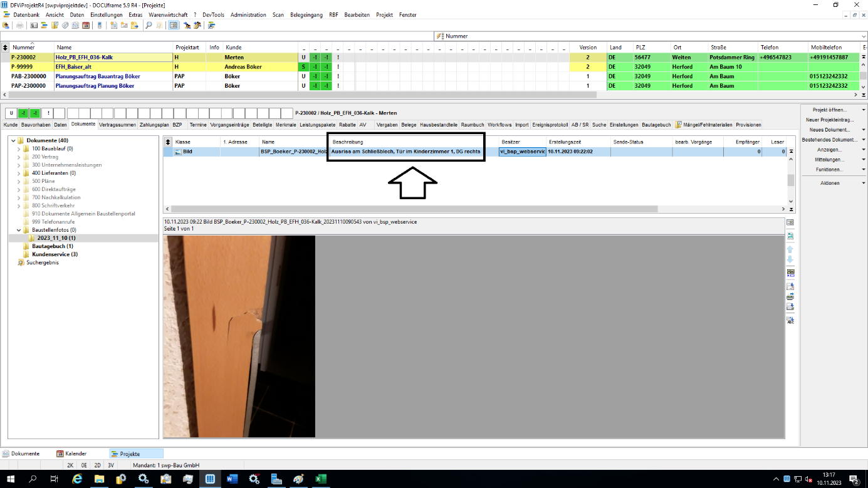Click the greyed-out printer icon in the toolbar

click(20, 25)
